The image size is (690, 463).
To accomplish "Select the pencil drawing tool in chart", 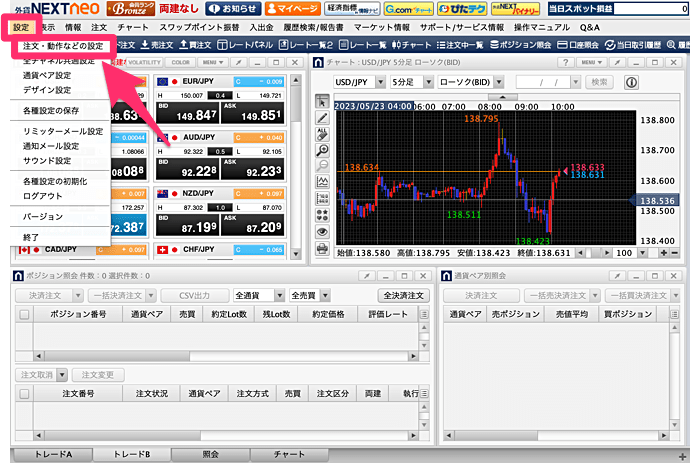I will [x=322, y=118].
